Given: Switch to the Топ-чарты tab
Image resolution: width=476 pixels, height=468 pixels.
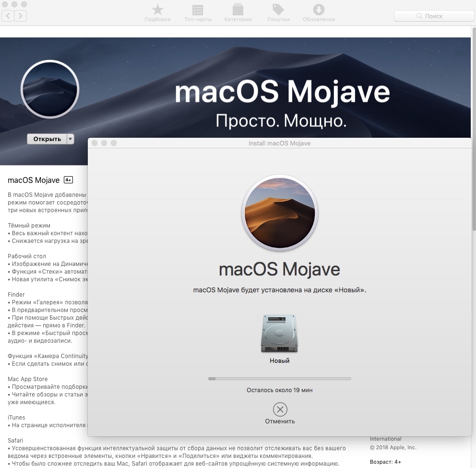Looking at the screenshot, I should pos(198,13).
